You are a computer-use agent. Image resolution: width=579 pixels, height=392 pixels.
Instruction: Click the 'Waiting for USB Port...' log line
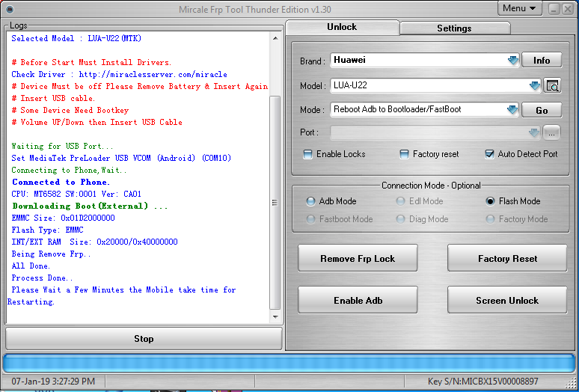tap(62, 146)
